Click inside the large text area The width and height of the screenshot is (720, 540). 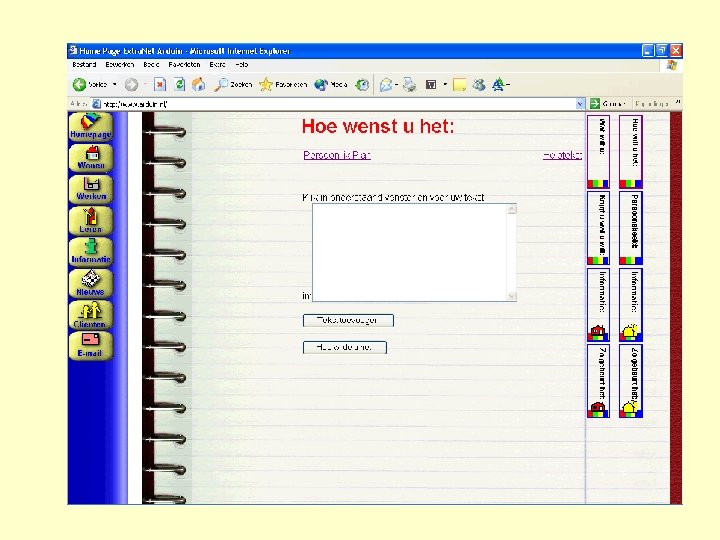coord(410,253)
